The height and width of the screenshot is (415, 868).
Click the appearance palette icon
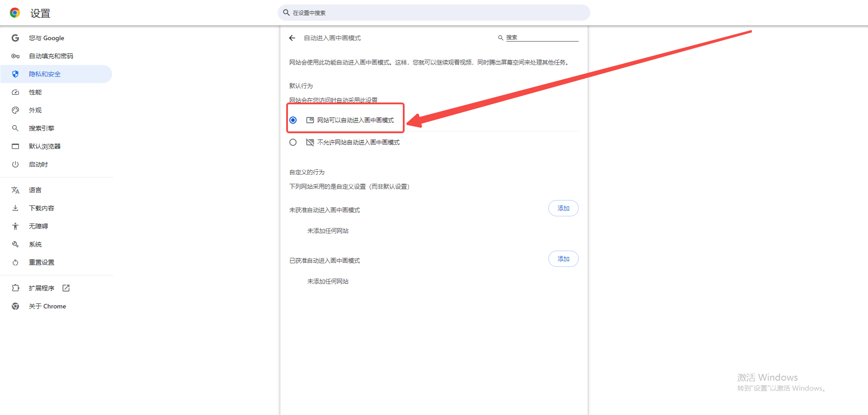click(x=15, y=110)
